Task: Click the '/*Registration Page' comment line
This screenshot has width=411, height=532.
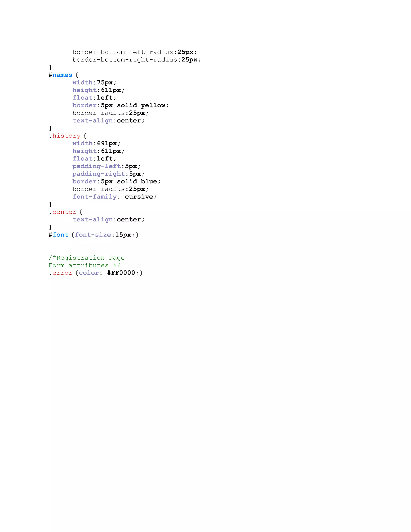Action: point(87,258)
